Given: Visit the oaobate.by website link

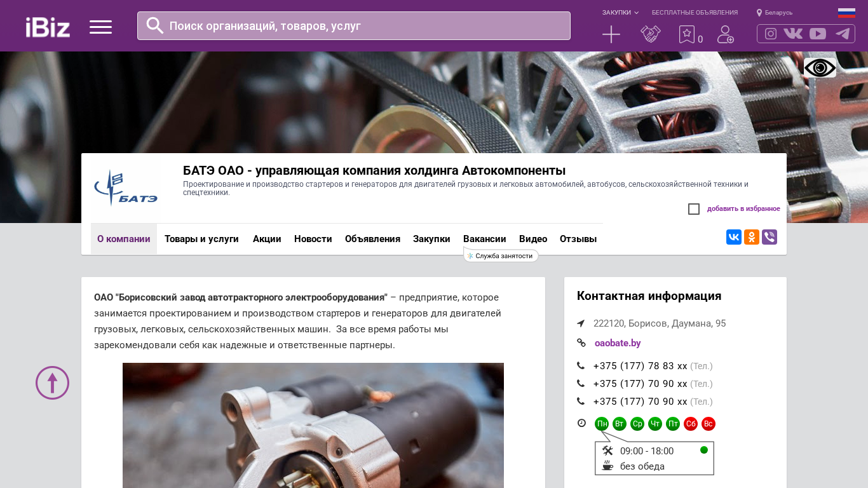Looking at the screenshot, I should (618, 343).
